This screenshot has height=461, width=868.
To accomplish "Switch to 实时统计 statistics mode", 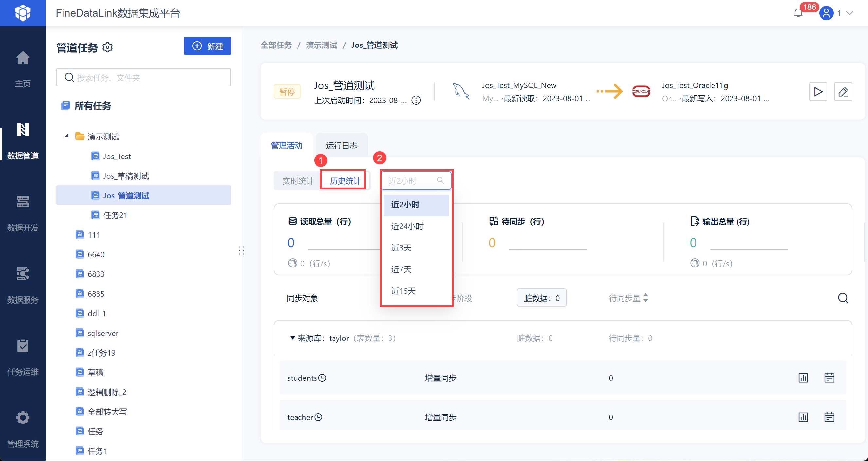I will point(298,181).
